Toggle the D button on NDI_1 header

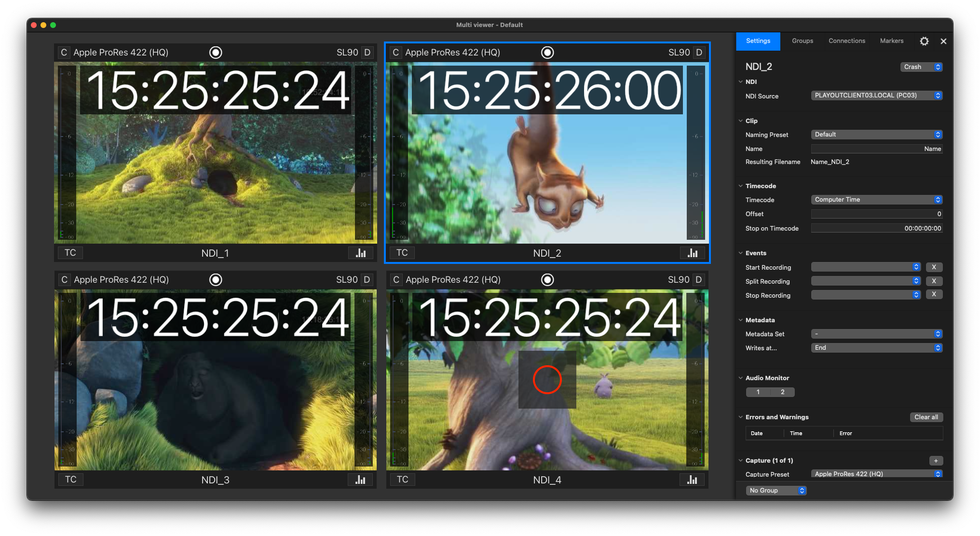click(x=367, y=53)
